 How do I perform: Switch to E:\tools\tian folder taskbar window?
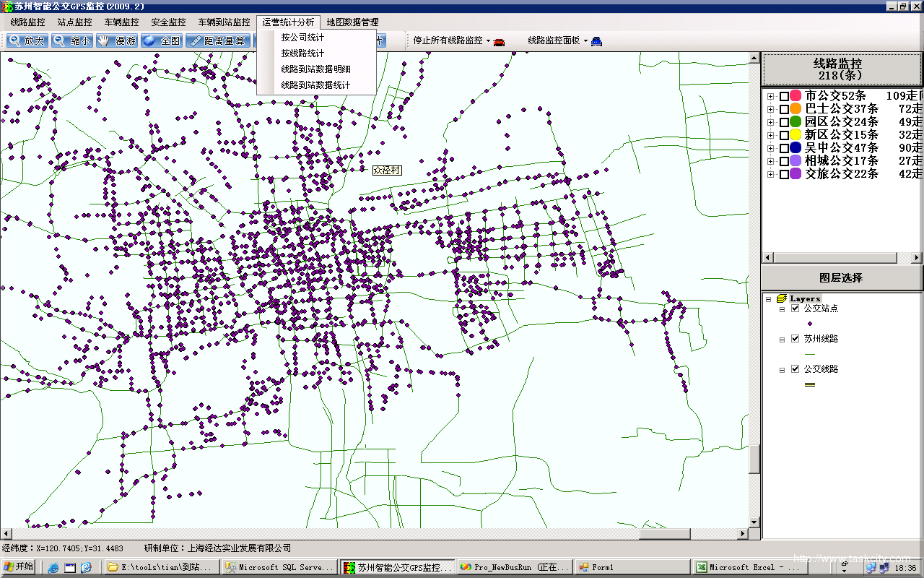click(162, 568)
